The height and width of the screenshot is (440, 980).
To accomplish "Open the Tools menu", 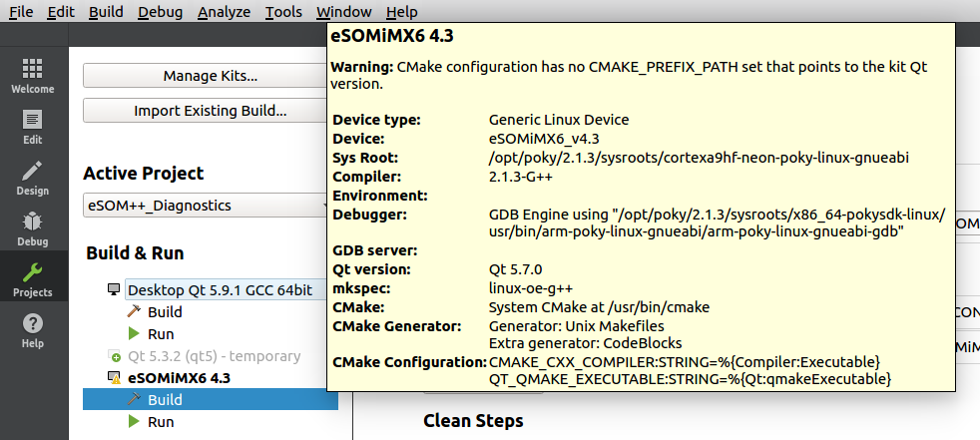I will coord(283,12).
